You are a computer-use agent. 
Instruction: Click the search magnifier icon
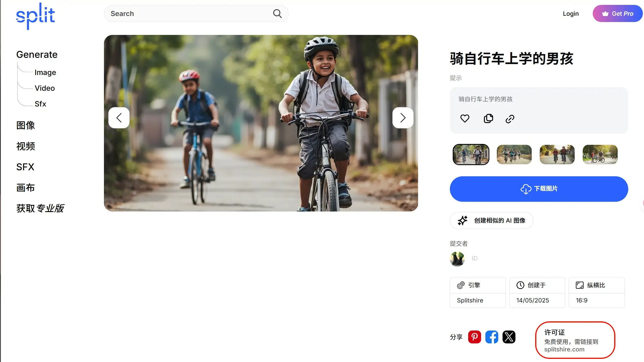pyautogui.click(x=277, y=13)
